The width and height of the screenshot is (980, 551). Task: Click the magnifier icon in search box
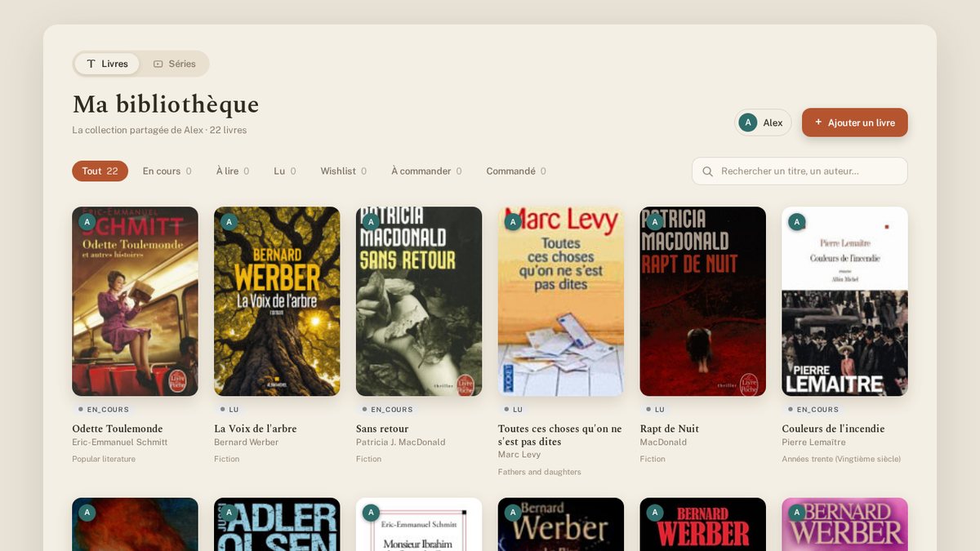point(707,171)
